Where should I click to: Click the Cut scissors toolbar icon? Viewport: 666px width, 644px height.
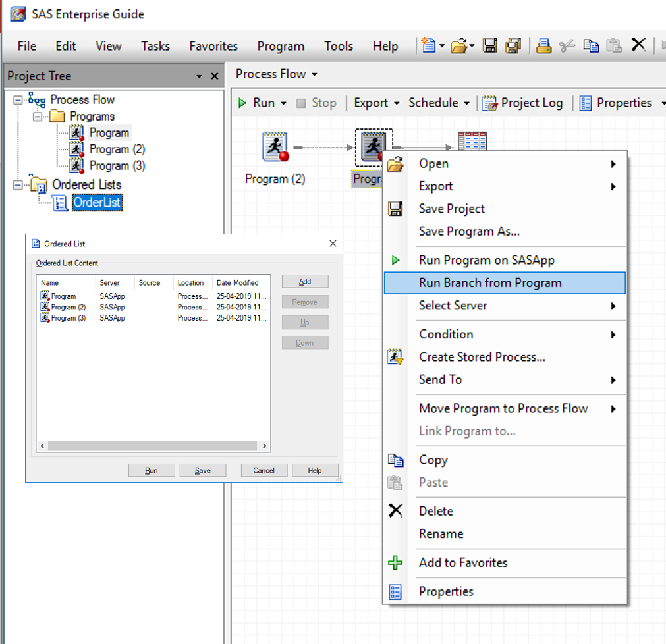click(567, 45)
